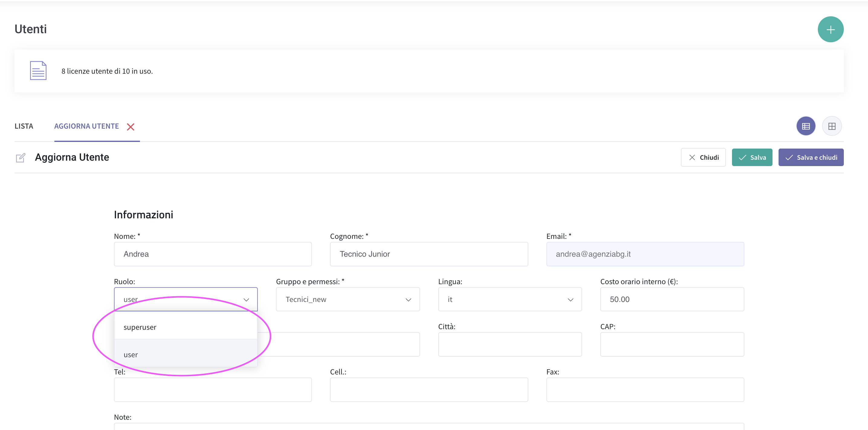Switch to list table view icon

[806, 126]
